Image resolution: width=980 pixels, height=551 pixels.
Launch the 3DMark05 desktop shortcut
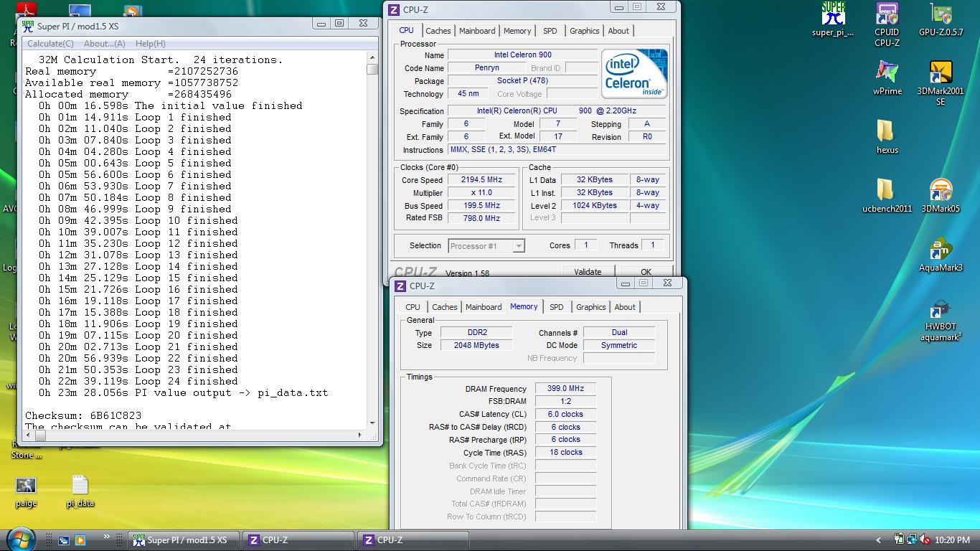pyautogui.click(x=941, y=190)
